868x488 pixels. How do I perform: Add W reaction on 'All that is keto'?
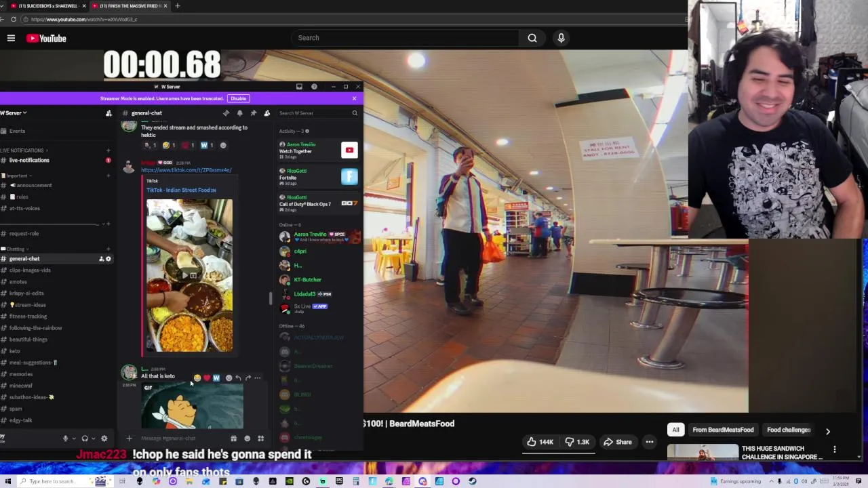(216, 378)
